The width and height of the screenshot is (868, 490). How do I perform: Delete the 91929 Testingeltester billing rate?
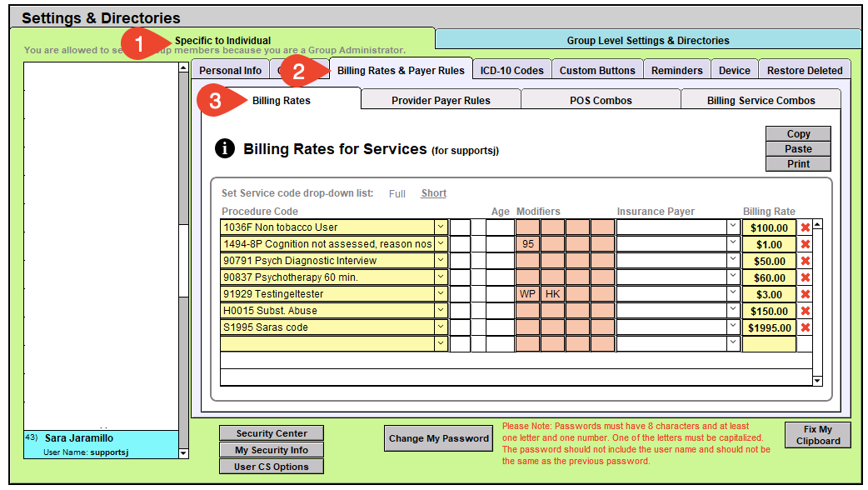click(806, 294)
